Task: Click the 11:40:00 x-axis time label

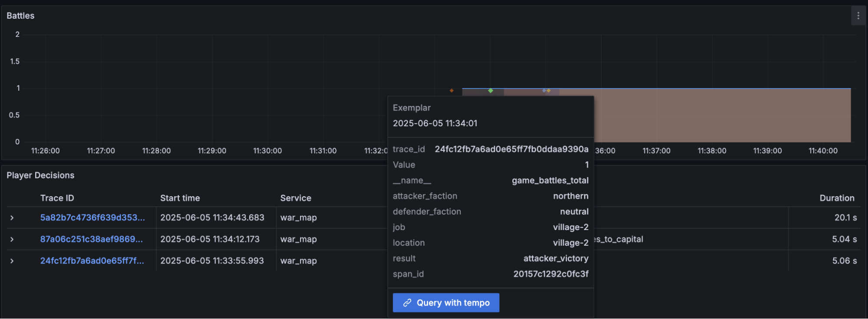Action: (x=823, y=151)
